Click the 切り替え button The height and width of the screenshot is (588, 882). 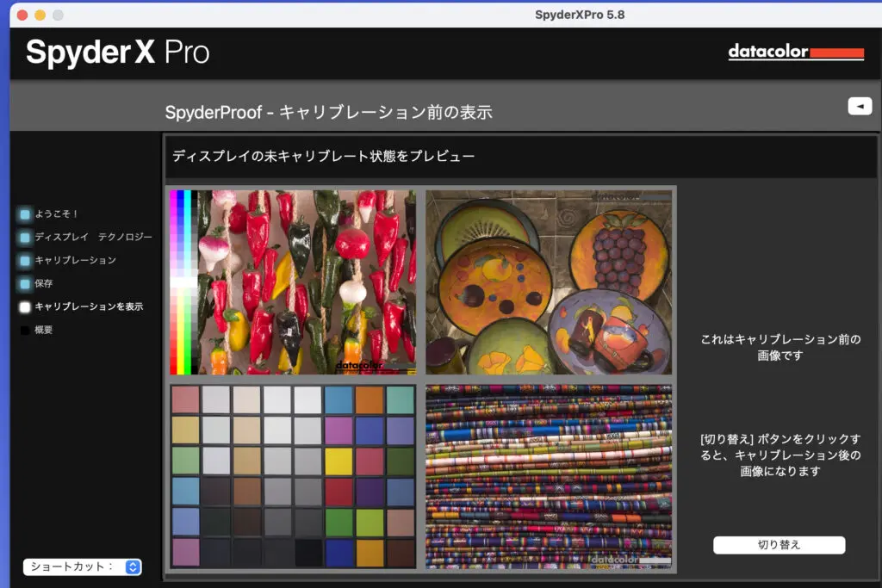pyautogui.click(x=779, y=544)
